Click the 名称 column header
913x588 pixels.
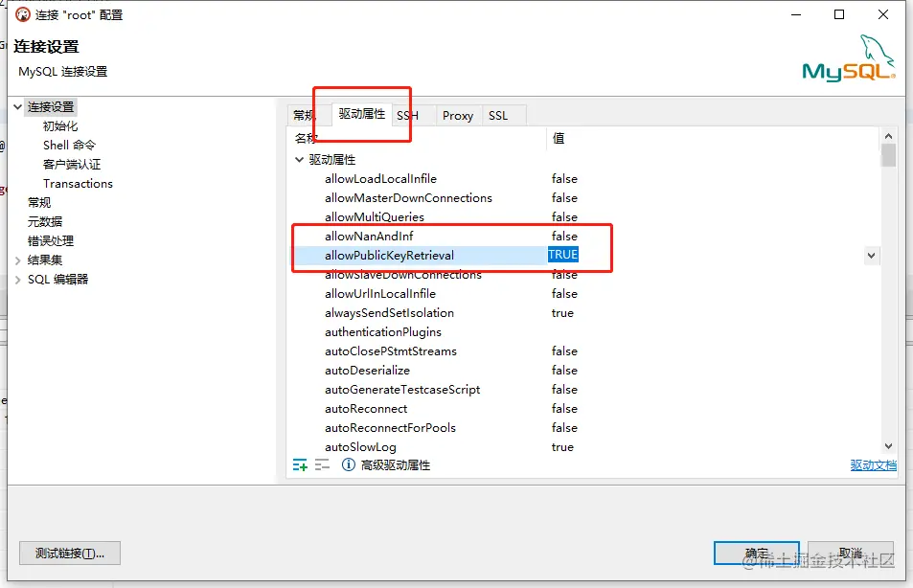[307, 138]
